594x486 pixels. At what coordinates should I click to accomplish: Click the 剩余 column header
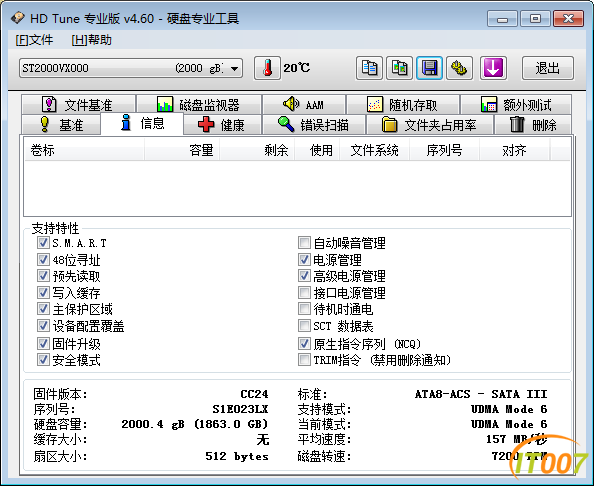(x=257, y=150)
